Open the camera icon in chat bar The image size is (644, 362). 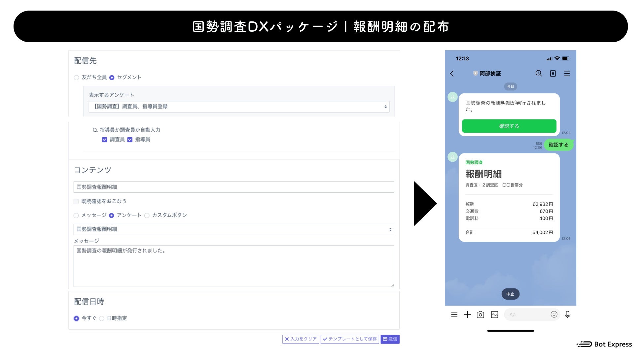481,315
